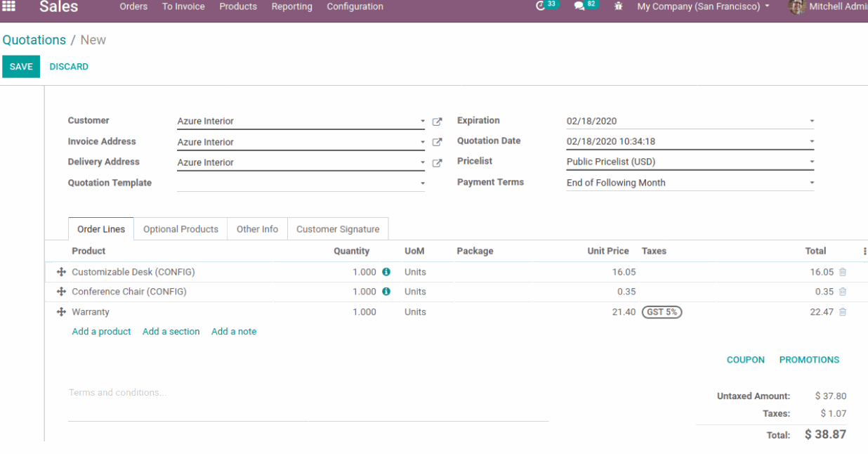Click info icon on Conference Chair quantity
This screenshot has height=454, width=868.
[386, 292]
